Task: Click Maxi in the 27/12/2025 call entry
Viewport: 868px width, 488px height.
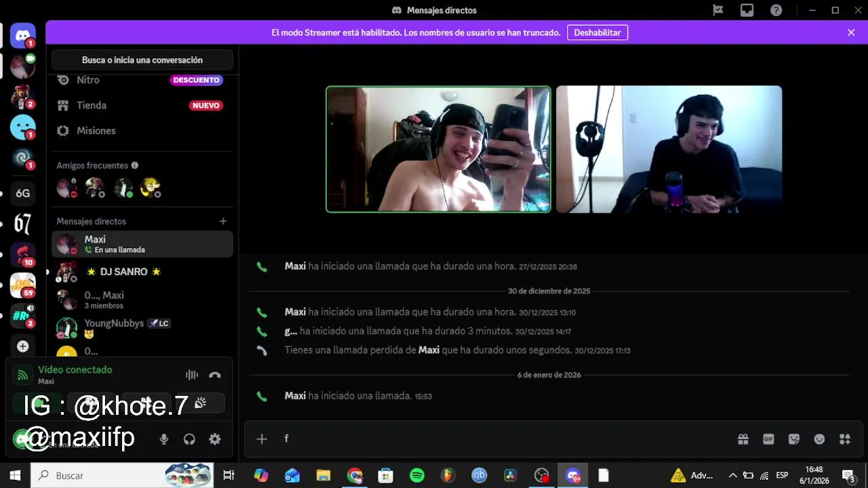Action: [x=295, y=266]
